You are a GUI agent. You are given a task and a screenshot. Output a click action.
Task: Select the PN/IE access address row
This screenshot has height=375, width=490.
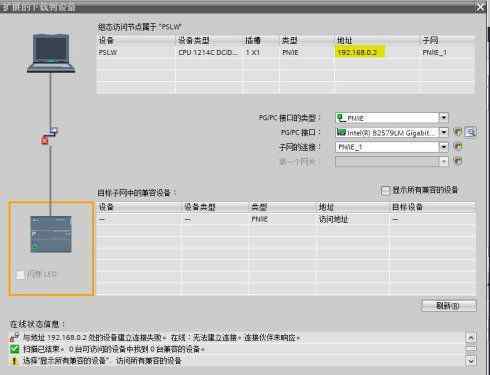[x=286, y=220]
